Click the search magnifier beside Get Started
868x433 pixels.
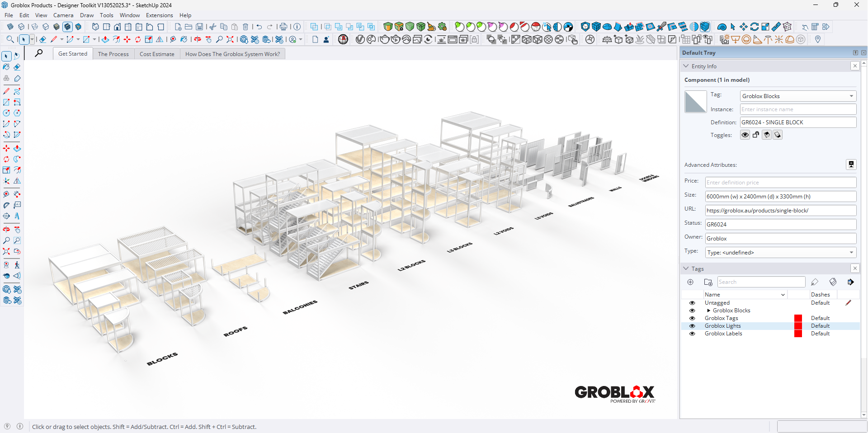(x=39, y=53)
